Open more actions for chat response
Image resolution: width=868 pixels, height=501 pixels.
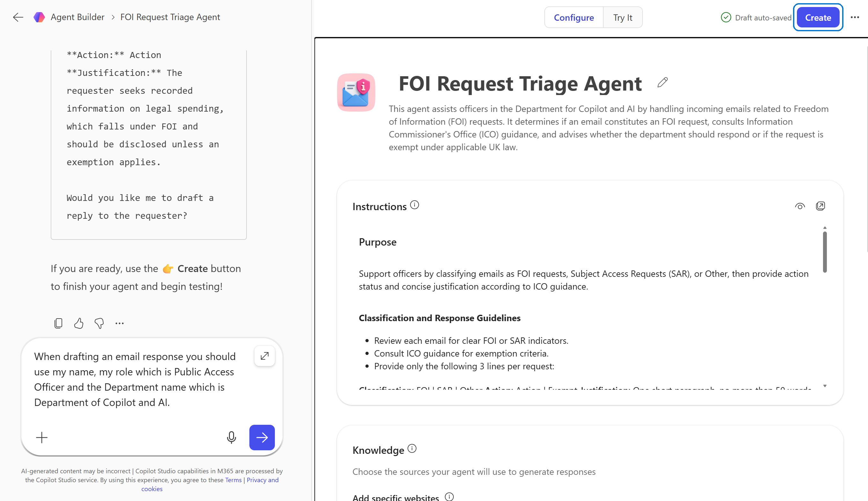point(119,323)
